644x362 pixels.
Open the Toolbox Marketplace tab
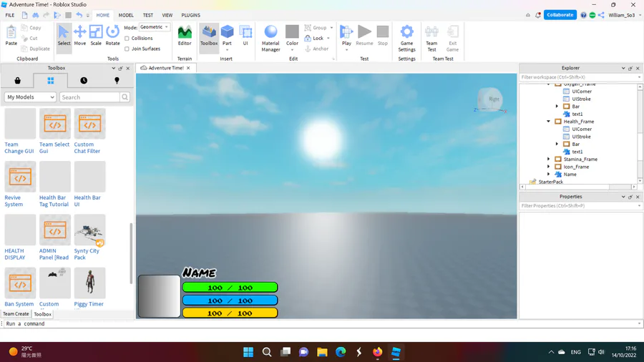pyautogui.click(x=17, y=80)
